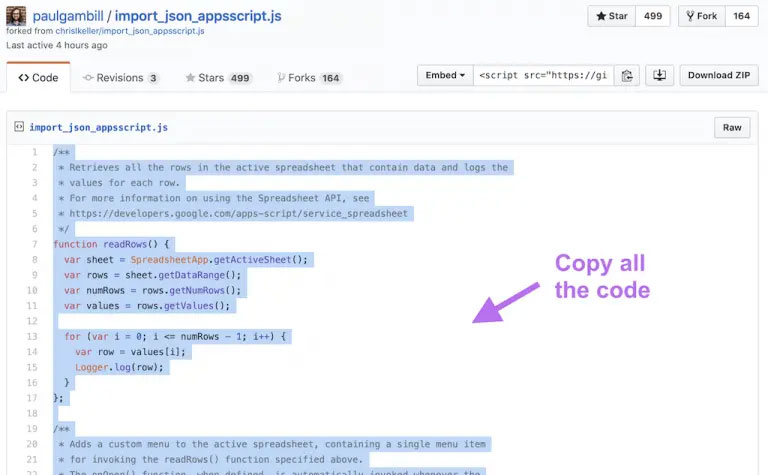The width and height of the screenshot is (768, 475).
Task: Click the 'values for each row.' comment line
Action: click(119, 183)
